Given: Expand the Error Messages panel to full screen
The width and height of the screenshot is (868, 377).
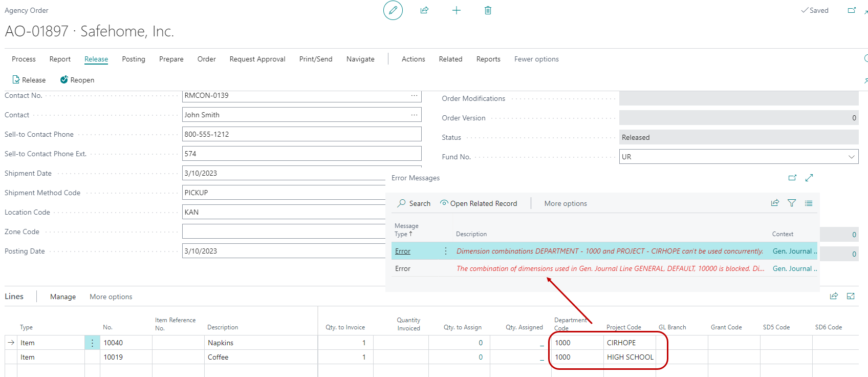Looking at the screenshot, I should click(x=809, y=178).
